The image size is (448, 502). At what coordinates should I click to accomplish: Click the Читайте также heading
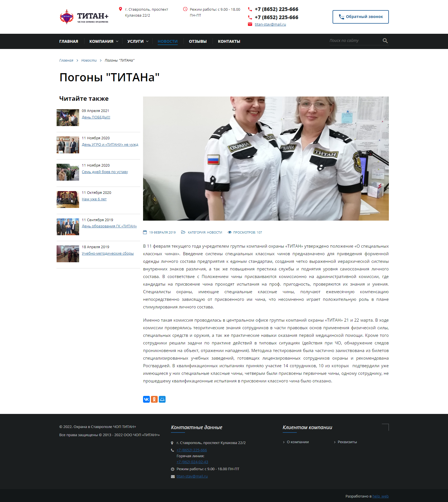84,99
